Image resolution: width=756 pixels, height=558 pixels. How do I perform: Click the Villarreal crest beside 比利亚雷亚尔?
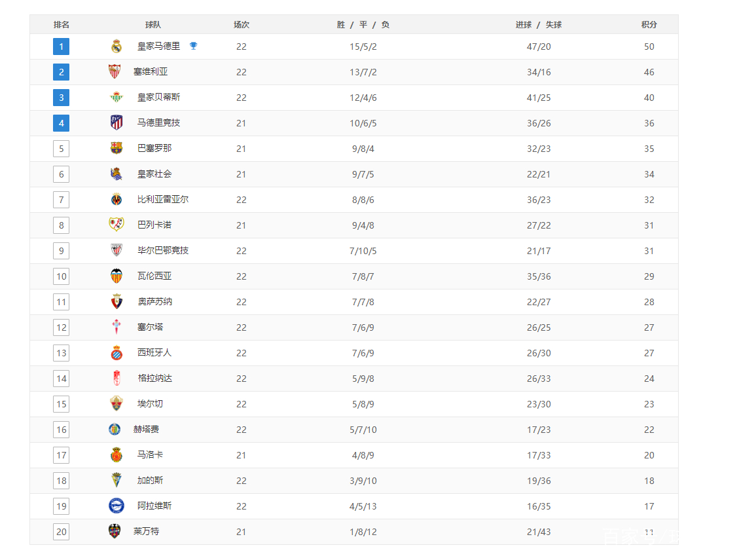[x=117, y=199]
